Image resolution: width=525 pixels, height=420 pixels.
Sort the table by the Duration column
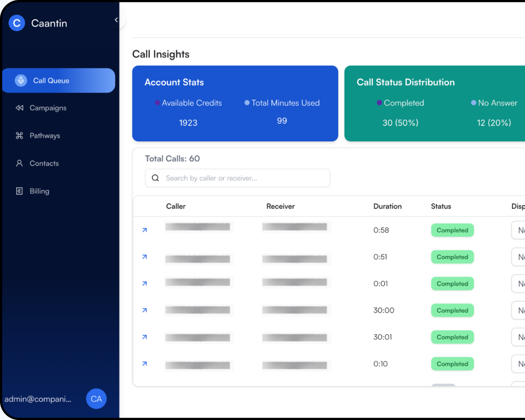387,206
